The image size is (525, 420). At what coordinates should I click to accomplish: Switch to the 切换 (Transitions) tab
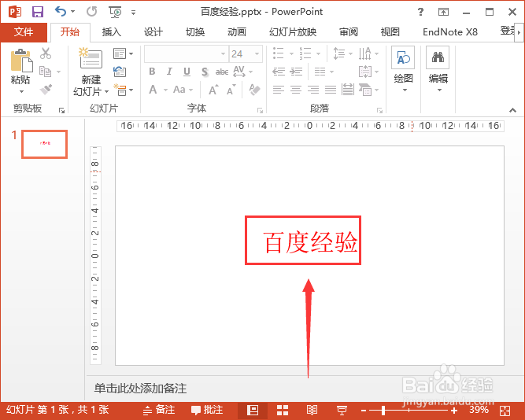click(x=195, y=32)
